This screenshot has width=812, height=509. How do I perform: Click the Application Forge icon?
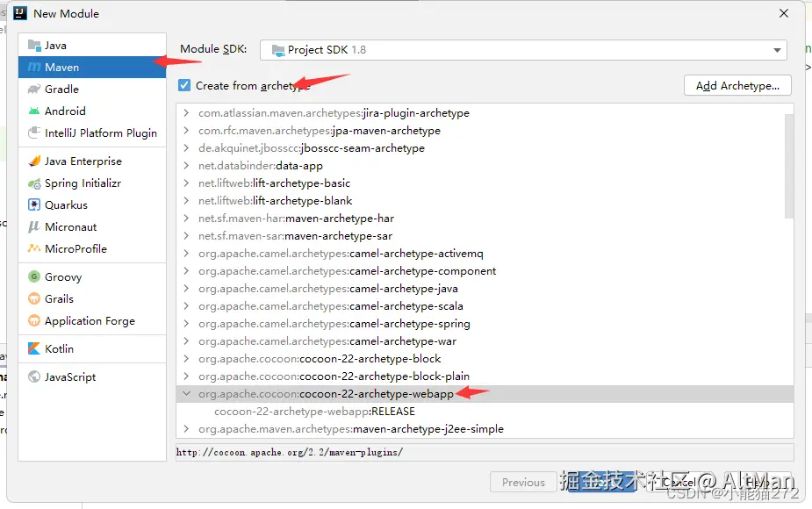point(34,320)
